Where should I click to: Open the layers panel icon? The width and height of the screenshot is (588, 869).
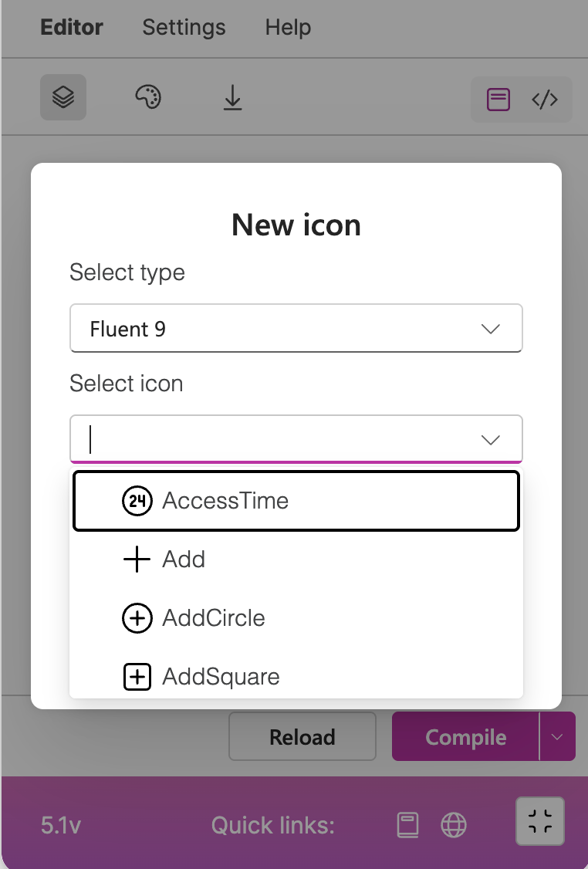tap(63, 97)
